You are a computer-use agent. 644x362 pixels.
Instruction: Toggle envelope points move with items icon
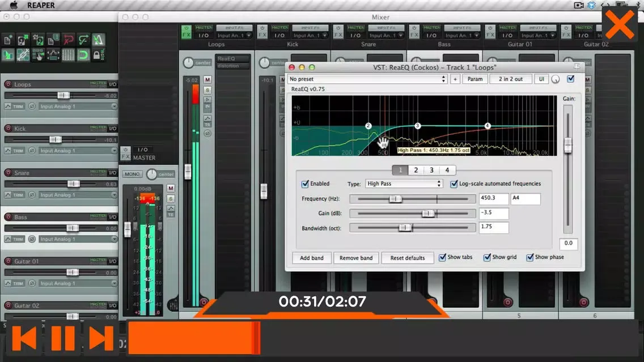click(53, 55)
